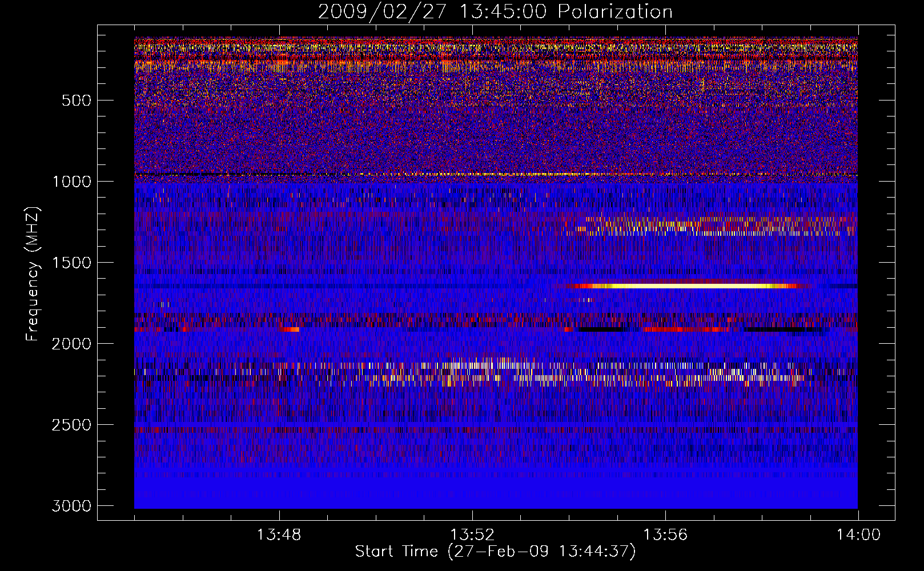The width and height of the screenshot is (924, 571).
Task: Click the short orange burst near 13:48 at 1900 MHz
Action: coord(290,329)
